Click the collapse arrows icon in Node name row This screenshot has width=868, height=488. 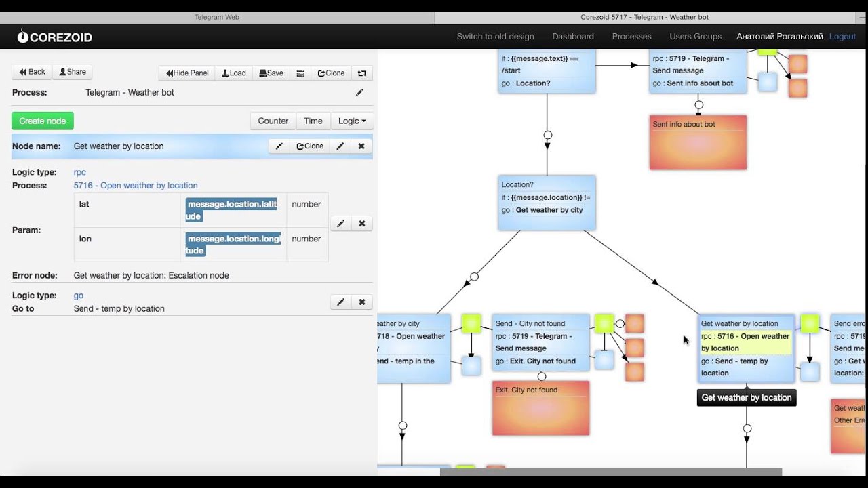(x=279, y=146)
